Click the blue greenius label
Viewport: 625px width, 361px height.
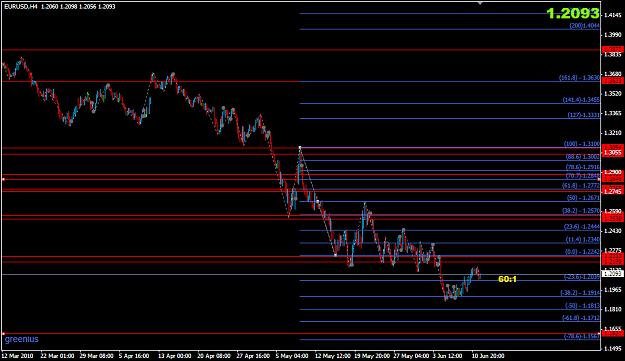(x=22, y=339)
